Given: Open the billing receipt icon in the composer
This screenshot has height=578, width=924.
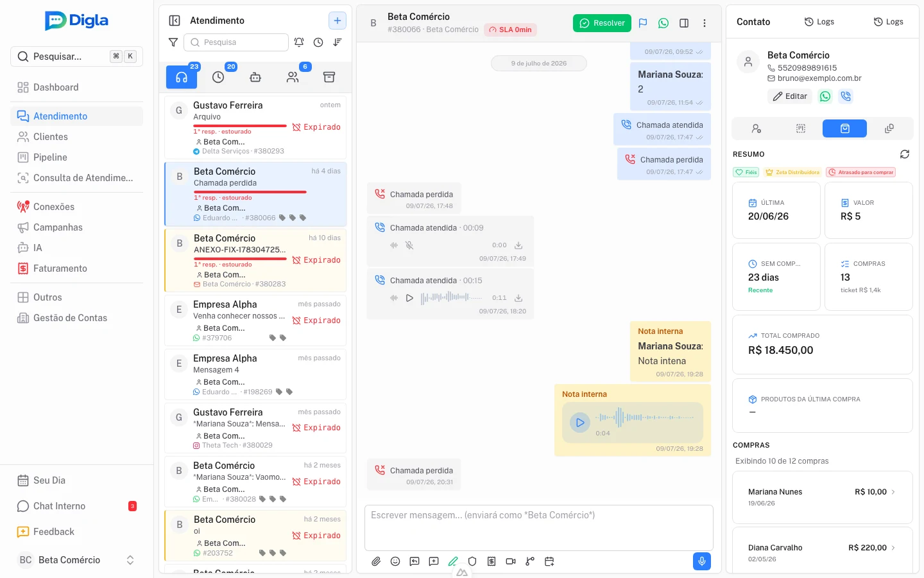Looking at the screenshot, I should [x=492, y=561].
